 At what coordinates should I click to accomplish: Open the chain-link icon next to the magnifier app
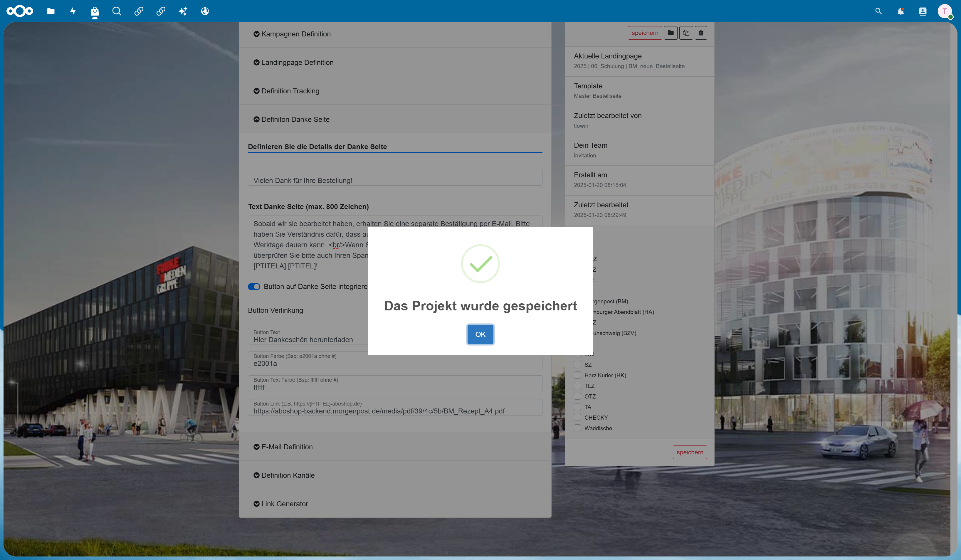pyautogui.click(x=139, y=11)
